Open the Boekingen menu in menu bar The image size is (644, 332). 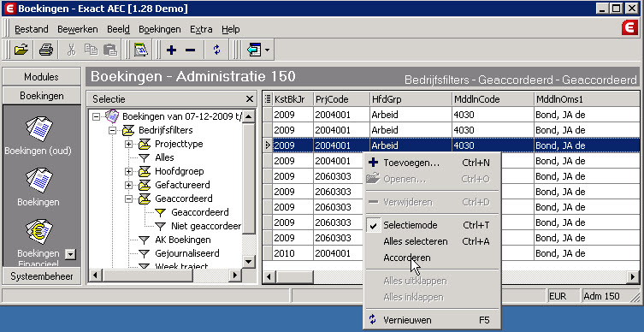click(160, 29)
